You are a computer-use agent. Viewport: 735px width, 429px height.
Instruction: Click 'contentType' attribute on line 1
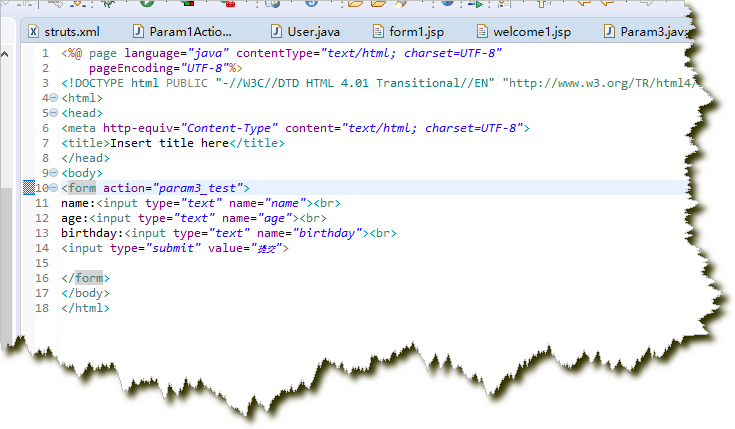[275, 53]
